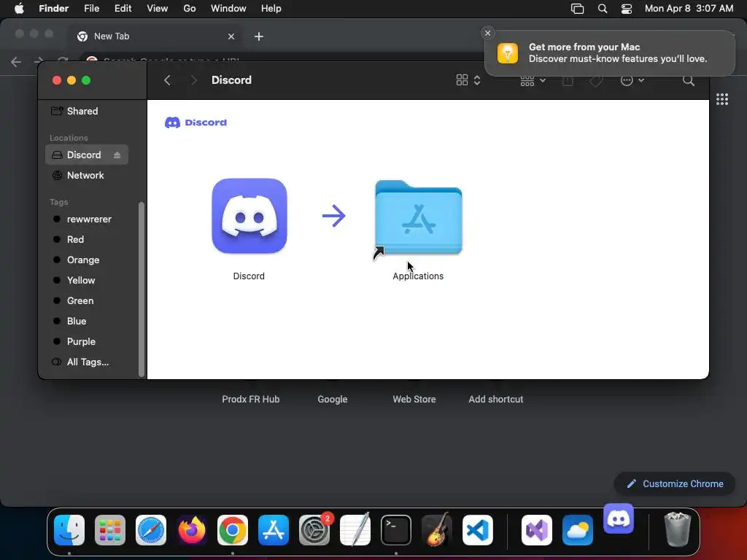Close the New Tab tab in Chrome
This screenshot has width=747, height=560.
tap(231, 36)
